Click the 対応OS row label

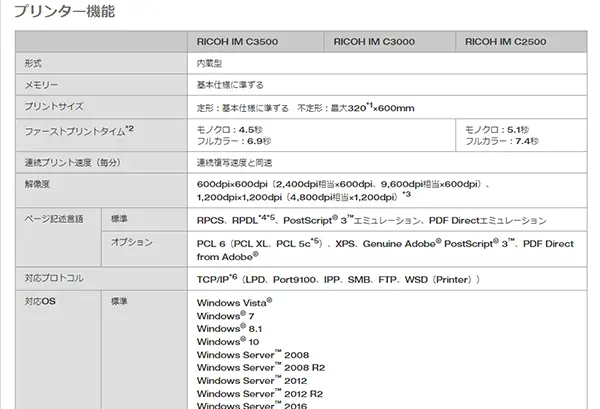click(40, 301)
